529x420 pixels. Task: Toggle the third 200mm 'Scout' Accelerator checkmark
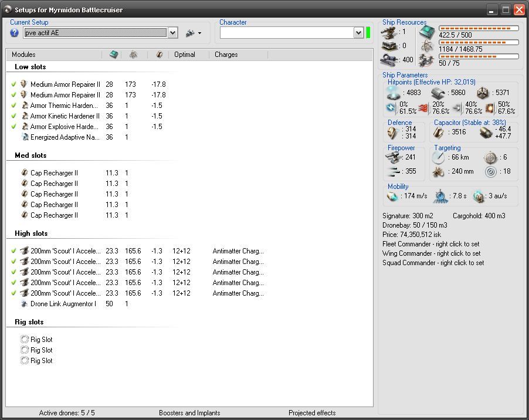coord(13,272)
